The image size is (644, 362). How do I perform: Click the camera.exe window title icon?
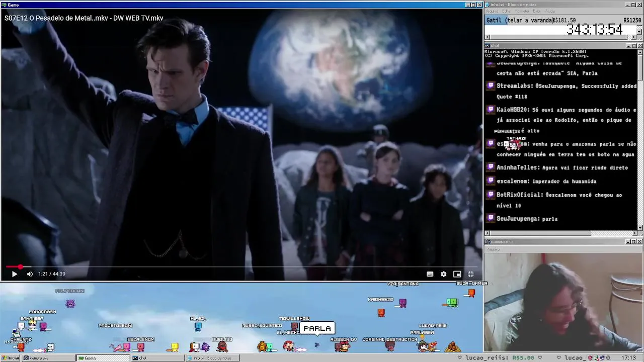click(488, 242)
